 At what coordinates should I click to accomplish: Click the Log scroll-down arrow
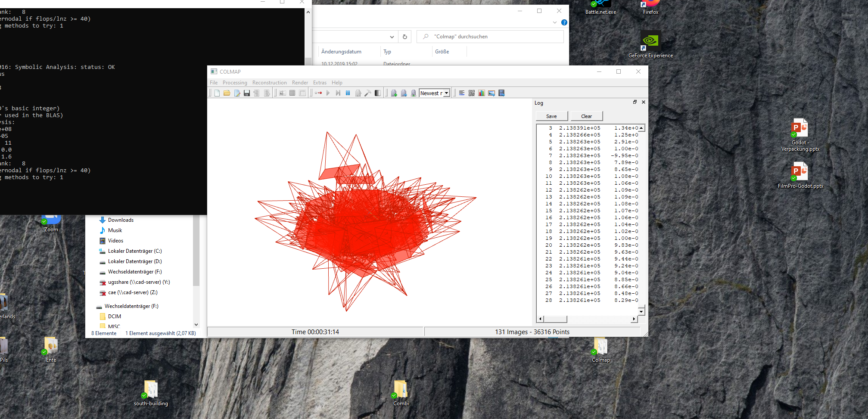(641, 311)
